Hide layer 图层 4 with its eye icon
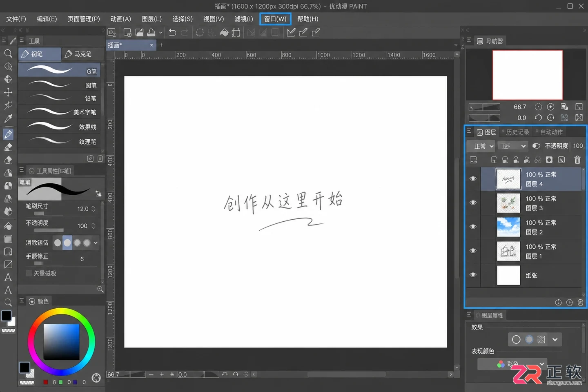 [x=473, y=178]
